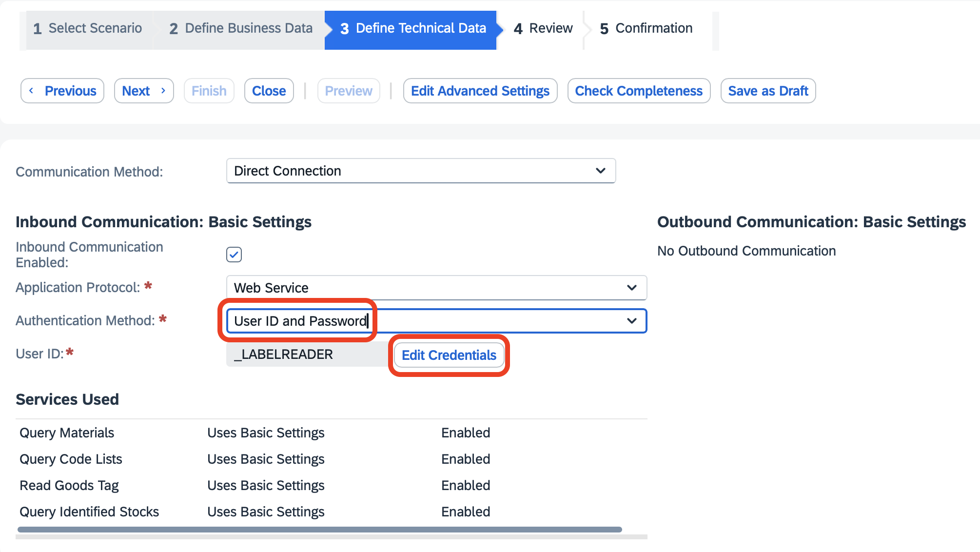This screenshot has height=552, width=980.
Task: Open Edit Credentials for the User ID
Action: [449, 355]
